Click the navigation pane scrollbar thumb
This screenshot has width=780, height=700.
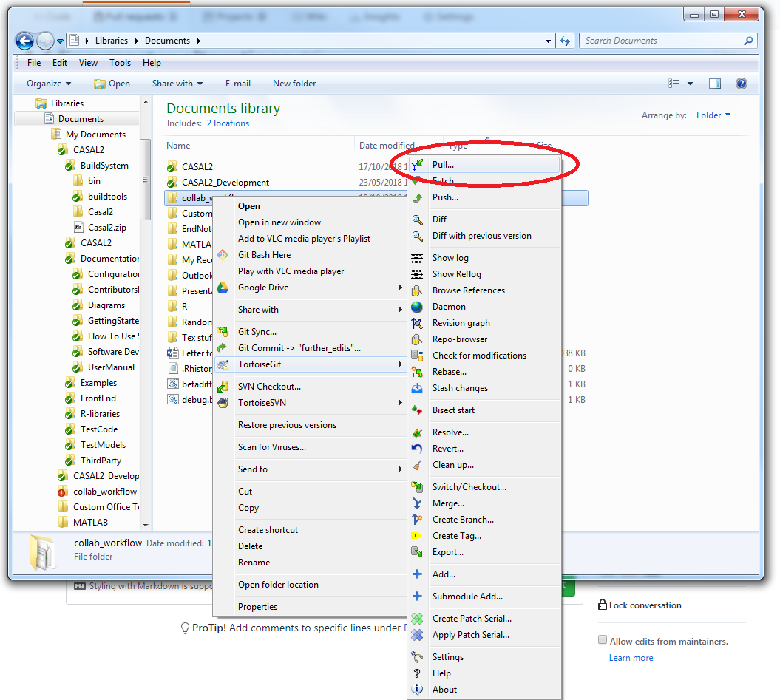(145, 179)
